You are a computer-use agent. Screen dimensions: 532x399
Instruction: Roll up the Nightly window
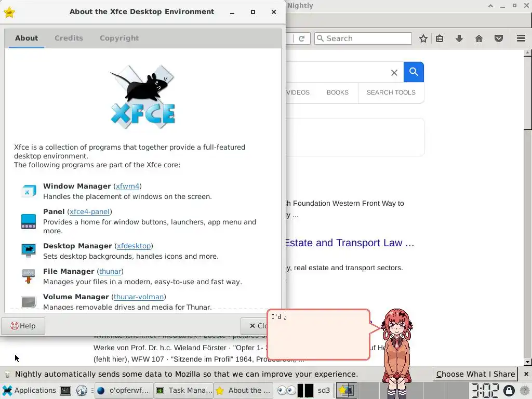coord(490,6)
